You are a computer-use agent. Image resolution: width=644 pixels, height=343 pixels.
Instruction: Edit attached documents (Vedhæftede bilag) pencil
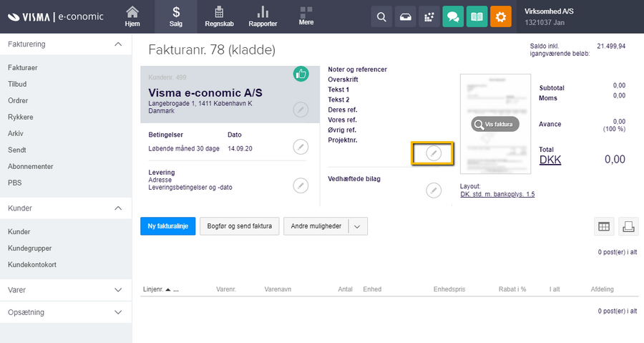tap(434, 190)
